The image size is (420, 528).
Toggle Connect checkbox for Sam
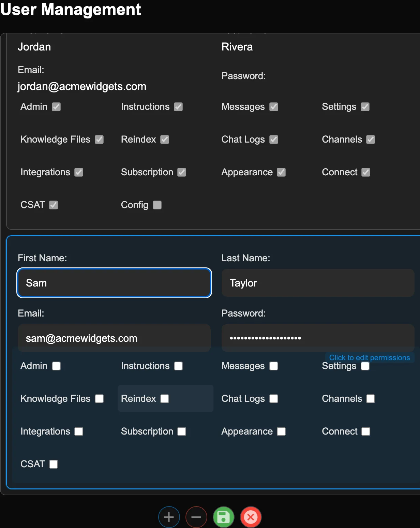coord(366,431)
